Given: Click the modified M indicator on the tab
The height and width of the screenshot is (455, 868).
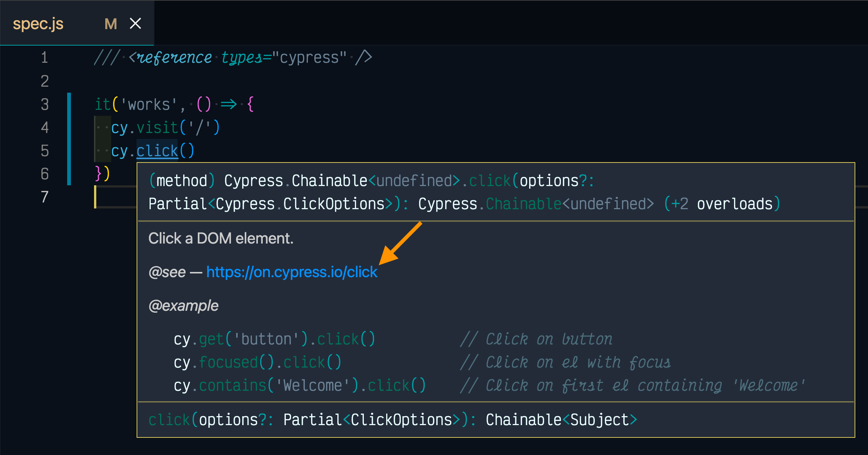Looking at the screenshot, I should coord(110,24).
